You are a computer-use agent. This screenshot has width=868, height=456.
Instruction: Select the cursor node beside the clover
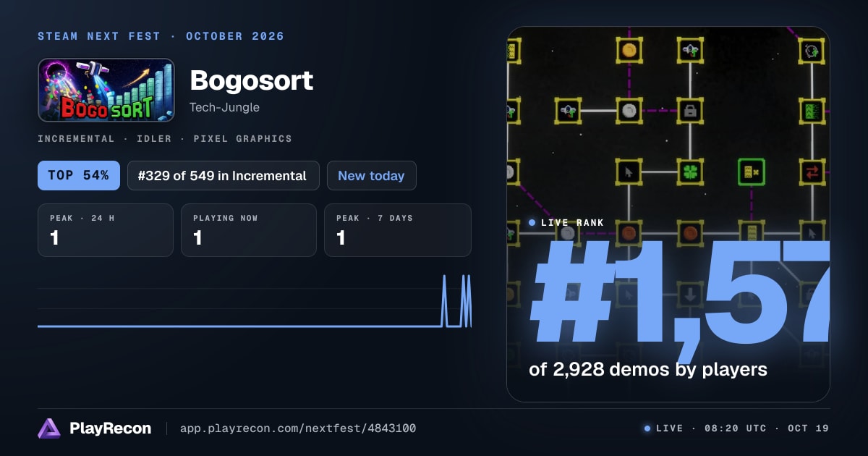coord(629,172)
